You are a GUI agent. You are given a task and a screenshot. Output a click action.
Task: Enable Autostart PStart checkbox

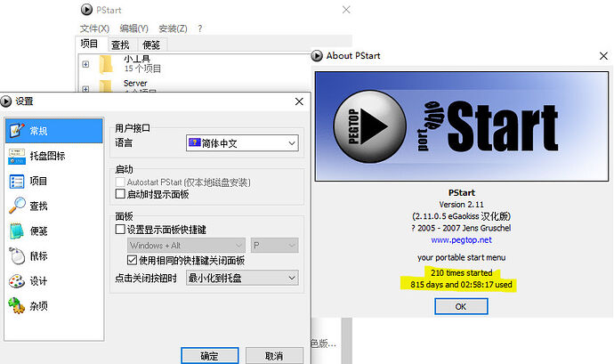(120, 182)
